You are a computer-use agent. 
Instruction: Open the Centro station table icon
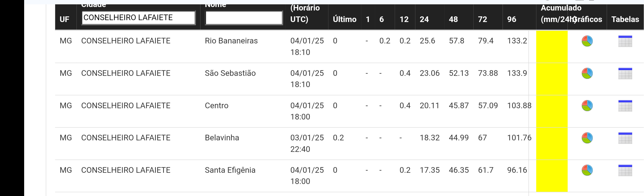(x=625, y=106)
